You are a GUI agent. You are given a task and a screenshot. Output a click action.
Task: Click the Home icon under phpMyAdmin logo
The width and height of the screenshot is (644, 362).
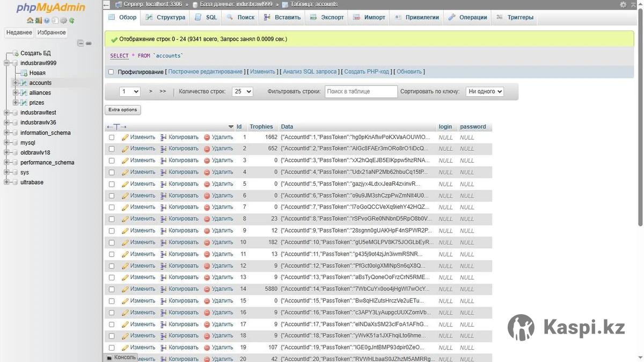click(x=30, y=20)
